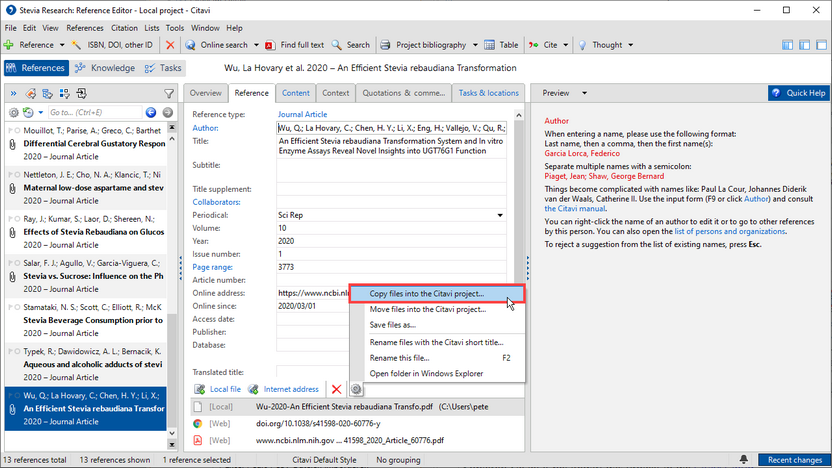832x468 pixels.
Task: Open the Knowledge workspace button
Action: tap(105, 68)
